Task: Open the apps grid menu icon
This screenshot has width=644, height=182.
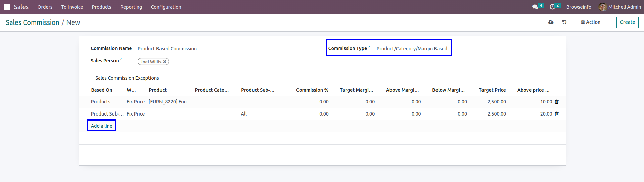Action: pyautogui.click(x=7, y=7)
